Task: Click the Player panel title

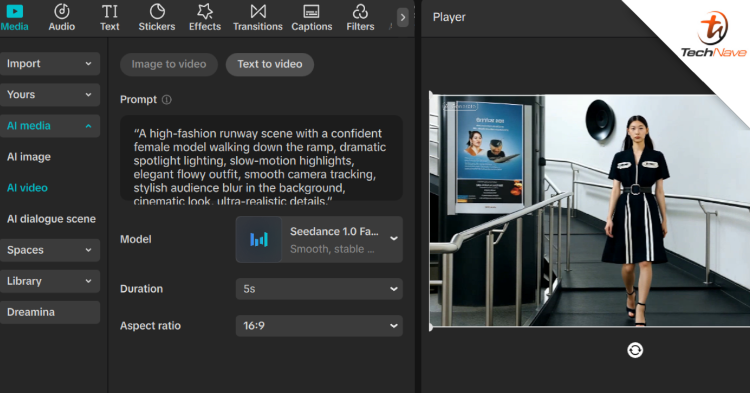Action: point(449,17)
